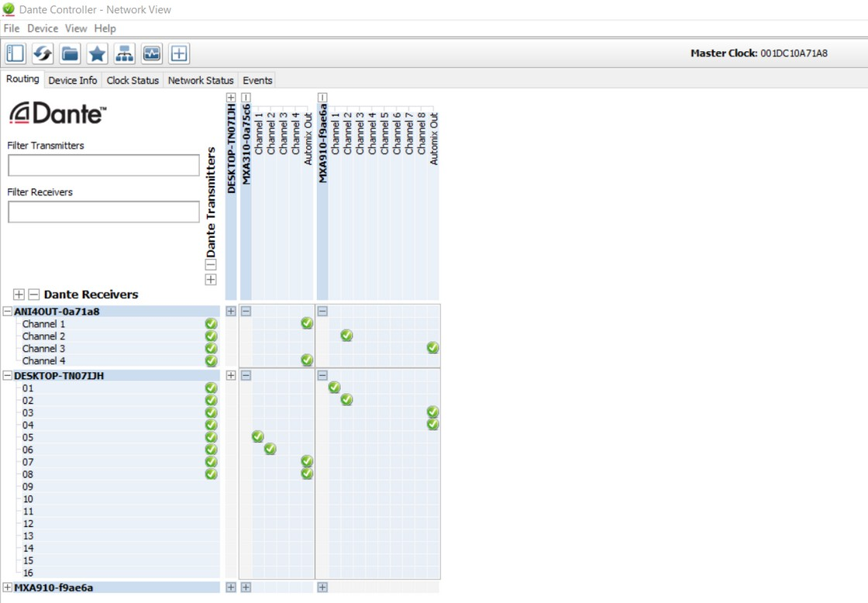Click Master Clock value 001DC10A71A8
Screen dimensions: 868x603
tap(794, 53)
